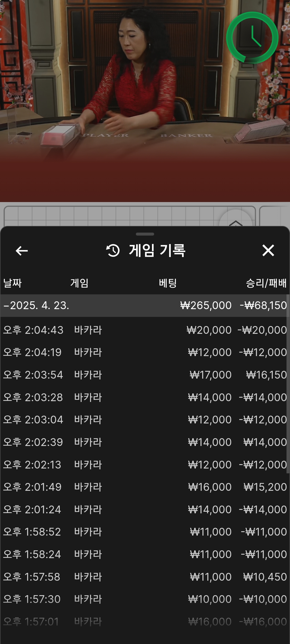Select the 오후 1:57:58 record with ₩10,450 win
Screen dimensions: 290x644
click(145, 577)
